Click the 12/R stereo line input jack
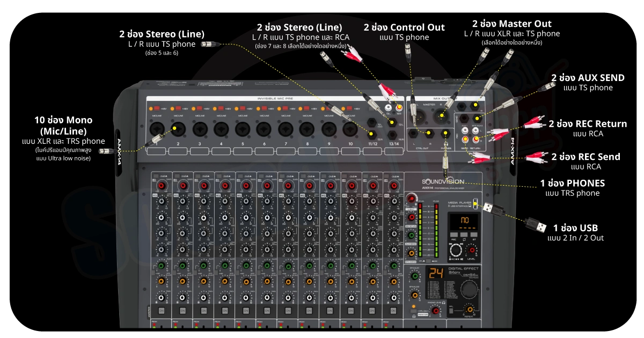This screenshot has height=338, width=644. (x=371, y=134)
